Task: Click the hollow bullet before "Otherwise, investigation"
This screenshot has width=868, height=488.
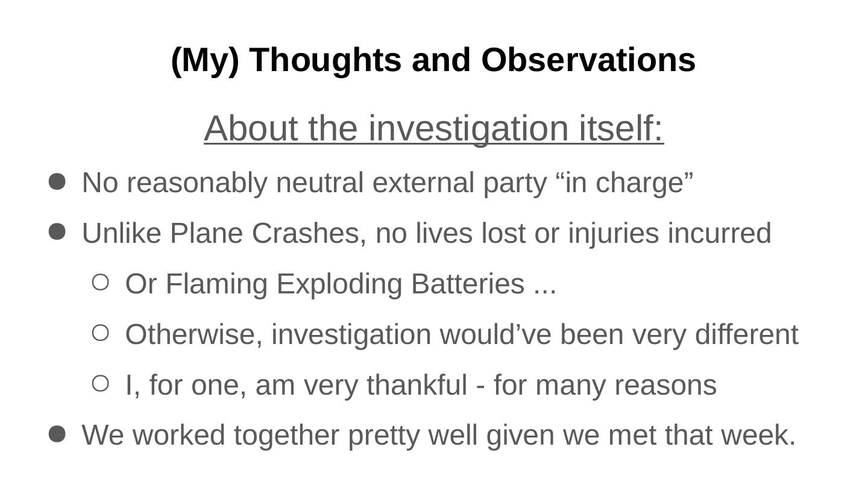Action: pos(101,332)
